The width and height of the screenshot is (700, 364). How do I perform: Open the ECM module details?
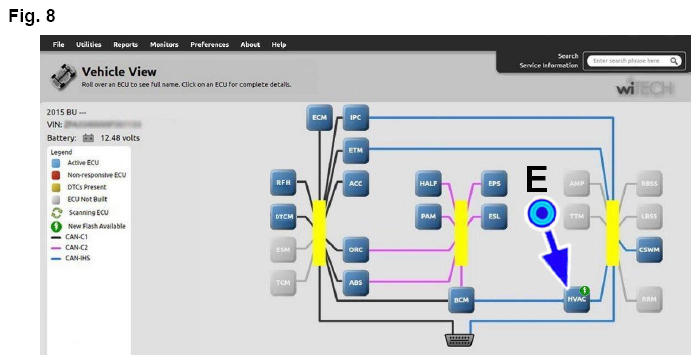[x=319, y=117]
